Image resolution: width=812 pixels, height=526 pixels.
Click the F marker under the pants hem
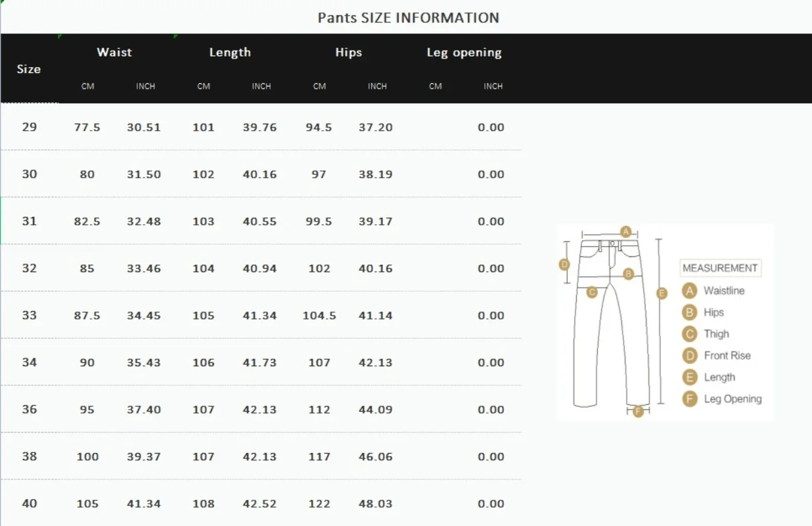(638, 412)
